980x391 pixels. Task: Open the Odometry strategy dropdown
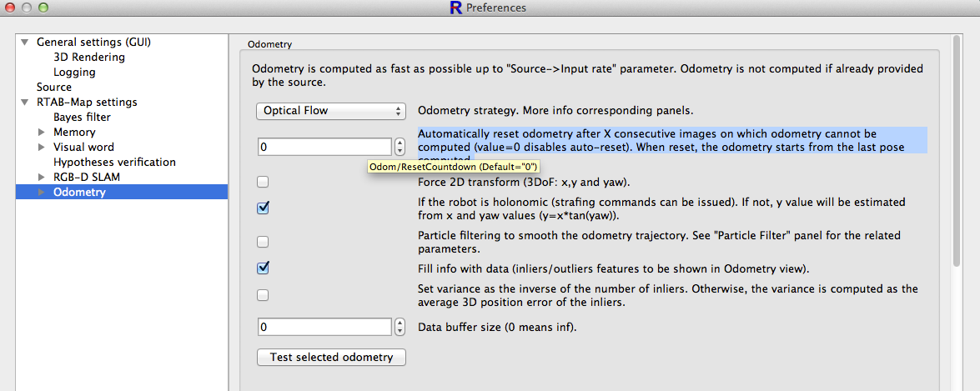pyautogui.click(x=330, y=111)
